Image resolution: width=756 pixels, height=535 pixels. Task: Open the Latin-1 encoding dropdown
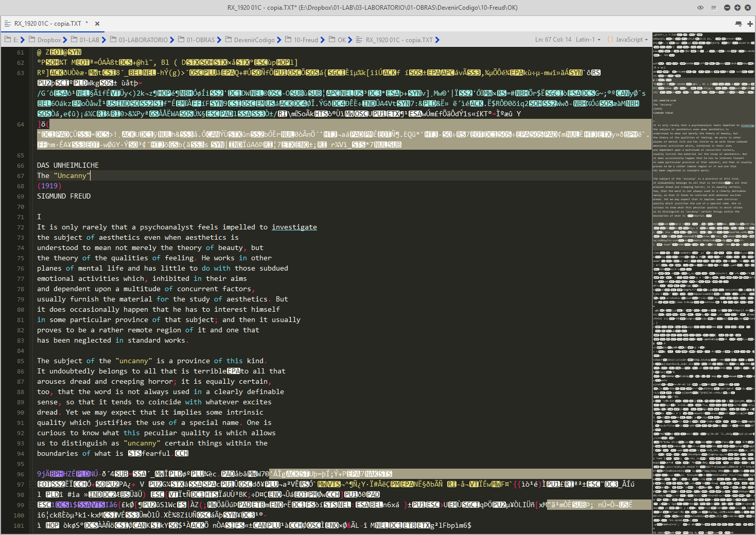pyautogui.click(x=588, y=40)
